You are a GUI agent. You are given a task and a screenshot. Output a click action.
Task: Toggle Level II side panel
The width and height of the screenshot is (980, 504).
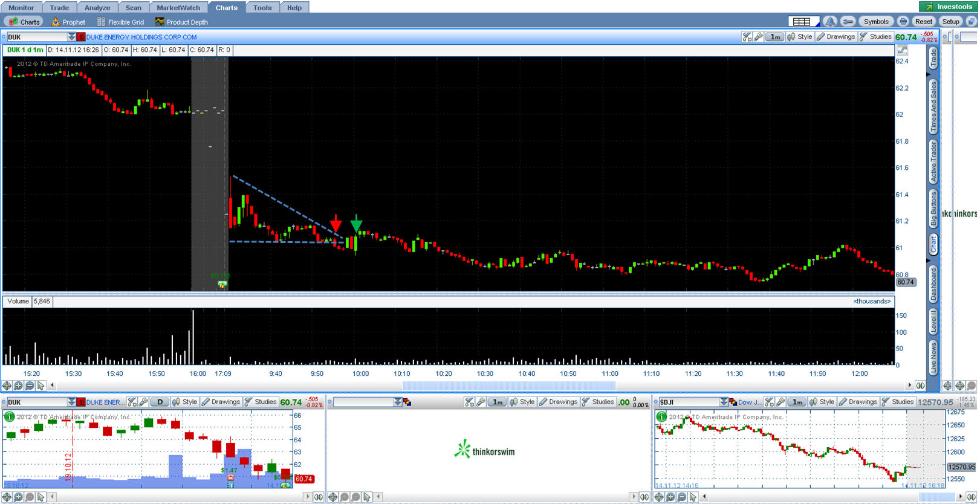(933, 321)
